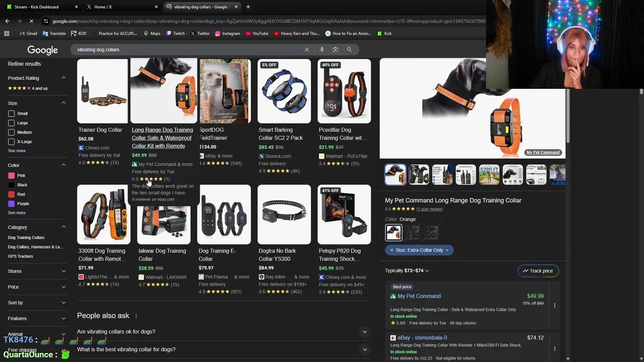Open Translate bookmark
644x362 pixels.
click(x=54, y=33)
